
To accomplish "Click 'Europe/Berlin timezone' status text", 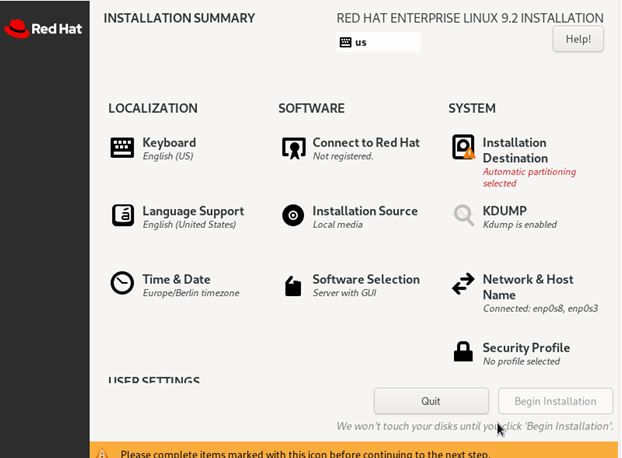I will pos(191,293).
